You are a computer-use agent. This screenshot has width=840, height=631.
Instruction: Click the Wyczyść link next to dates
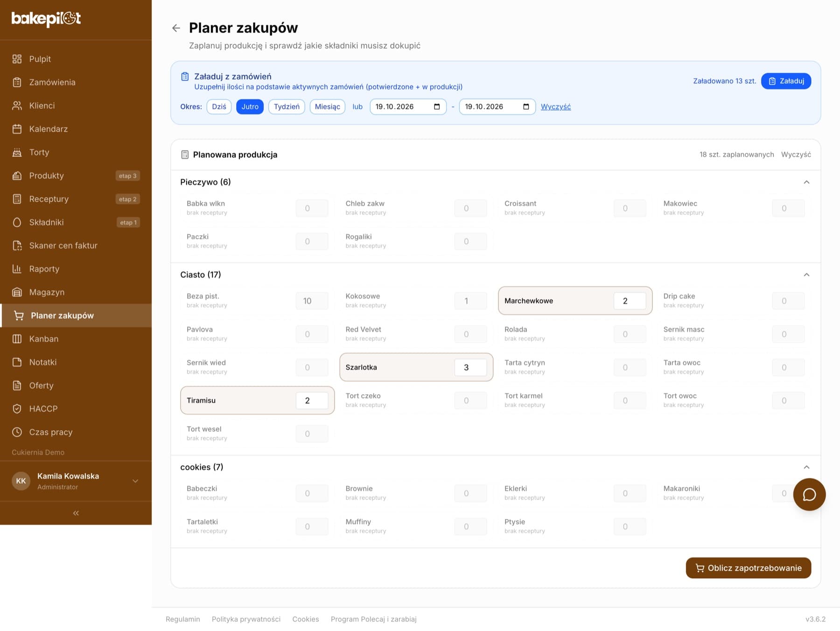coord(555,106)
